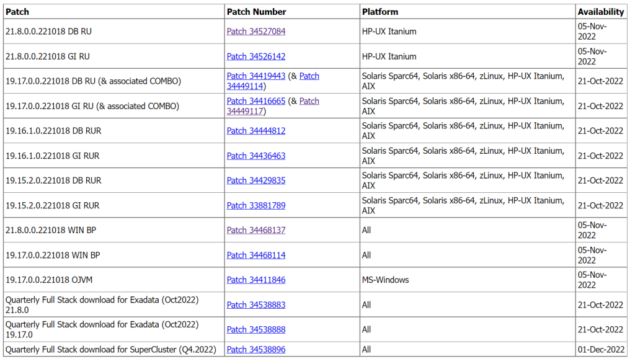Open Patch 34444812 for 19.16.1.0 DB RUR
Image resolution: width=635 pixels, height=364 pixels.
pyautogui.click(x=256, y=131)
